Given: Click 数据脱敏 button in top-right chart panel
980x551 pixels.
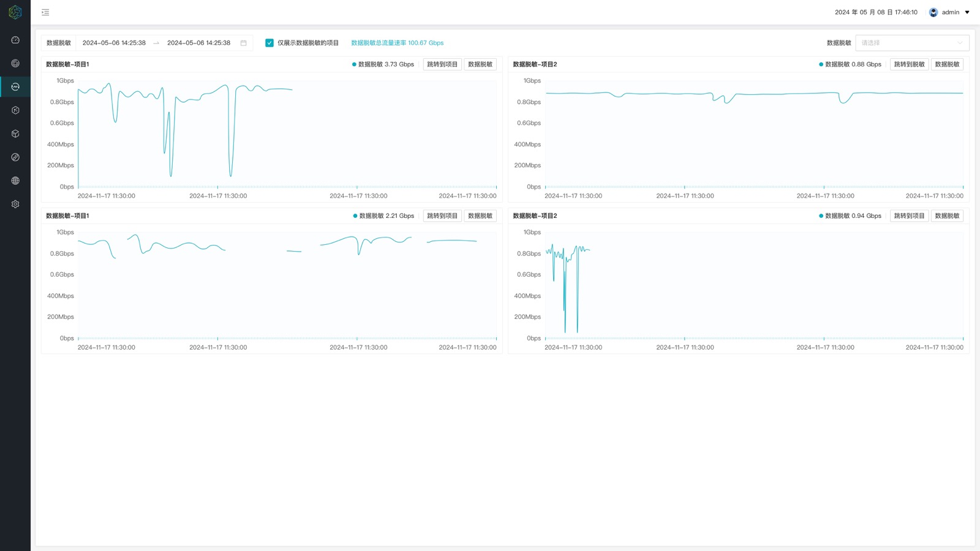Looking at the screenshot, I should tap(947, 64).
